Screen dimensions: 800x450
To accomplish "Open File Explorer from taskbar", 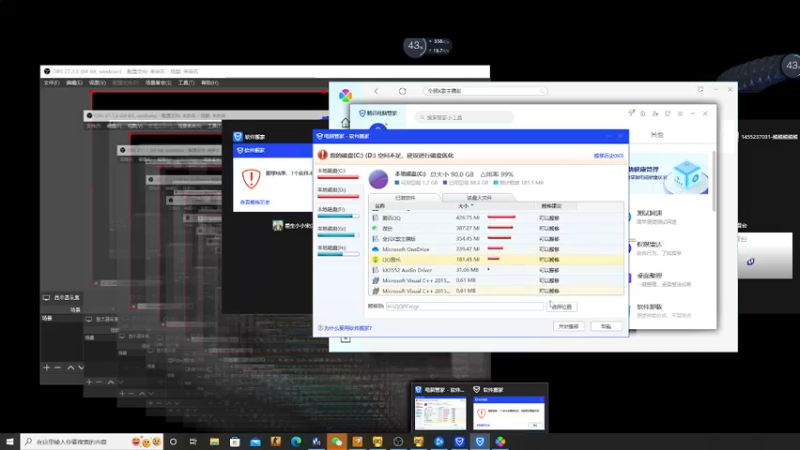I will 214,441.
